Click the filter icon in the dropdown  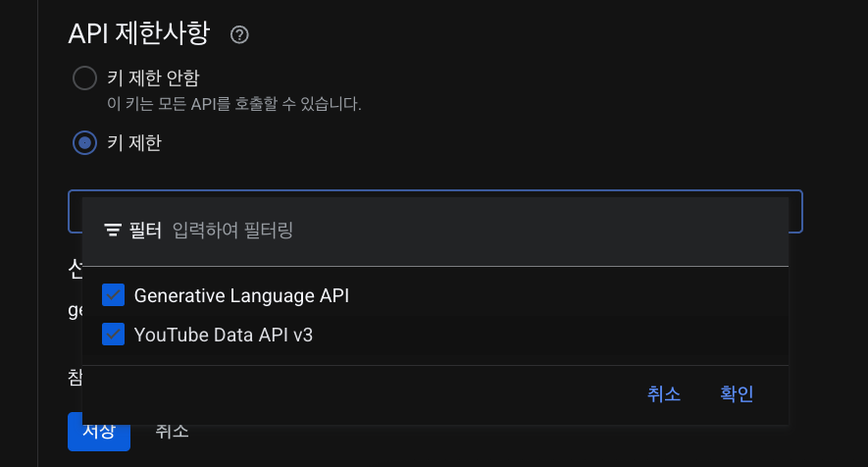coord(113,231)
